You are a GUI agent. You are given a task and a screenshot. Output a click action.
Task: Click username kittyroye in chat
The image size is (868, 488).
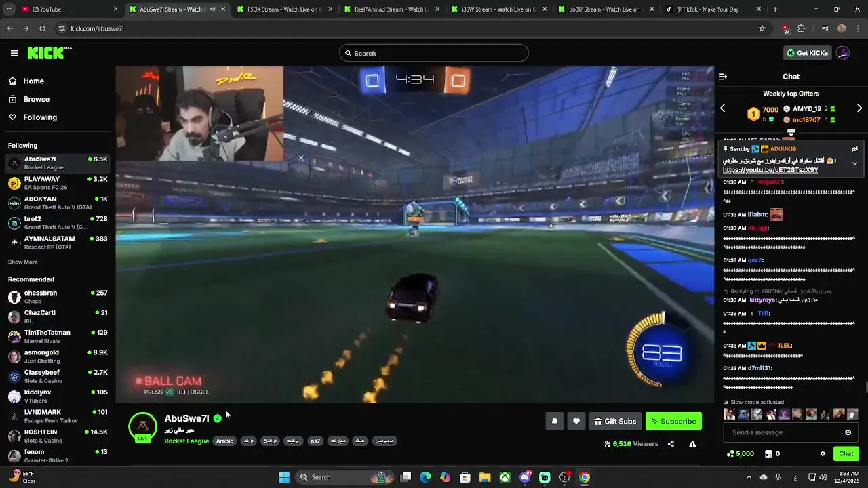tap(764, 300)
